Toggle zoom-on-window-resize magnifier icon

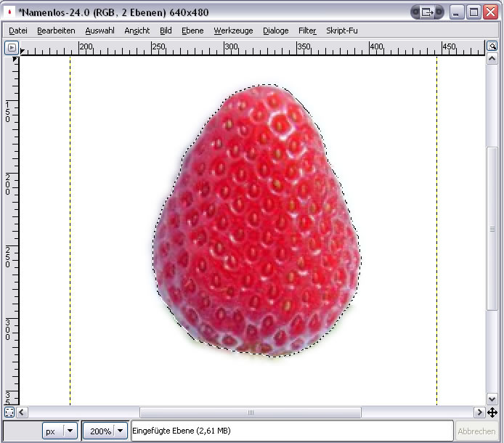492,46
